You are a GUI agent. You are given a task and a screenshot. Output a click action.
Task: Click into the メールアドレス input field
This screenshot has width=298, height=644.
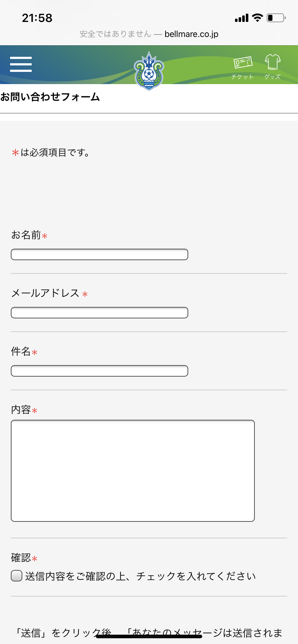point(99,313)
